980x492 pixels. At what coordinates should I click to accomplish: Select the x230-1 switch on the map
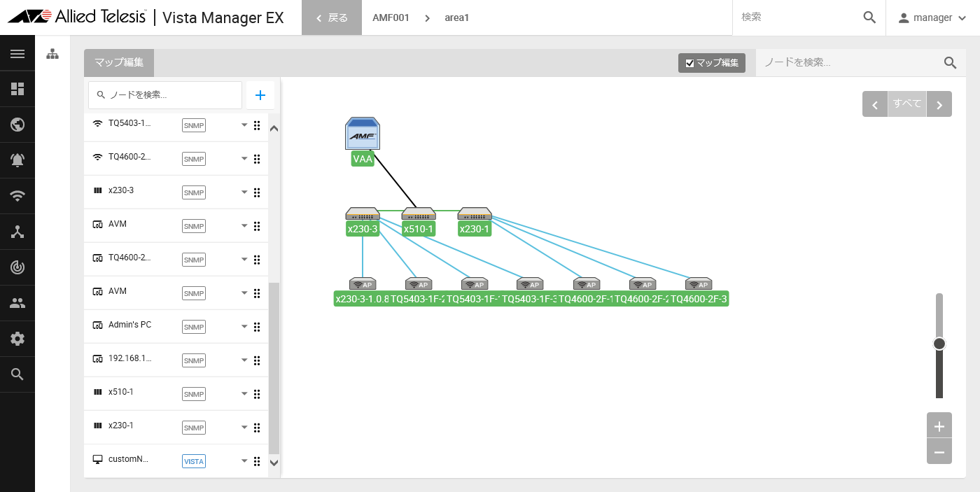[x=475, y=213]
